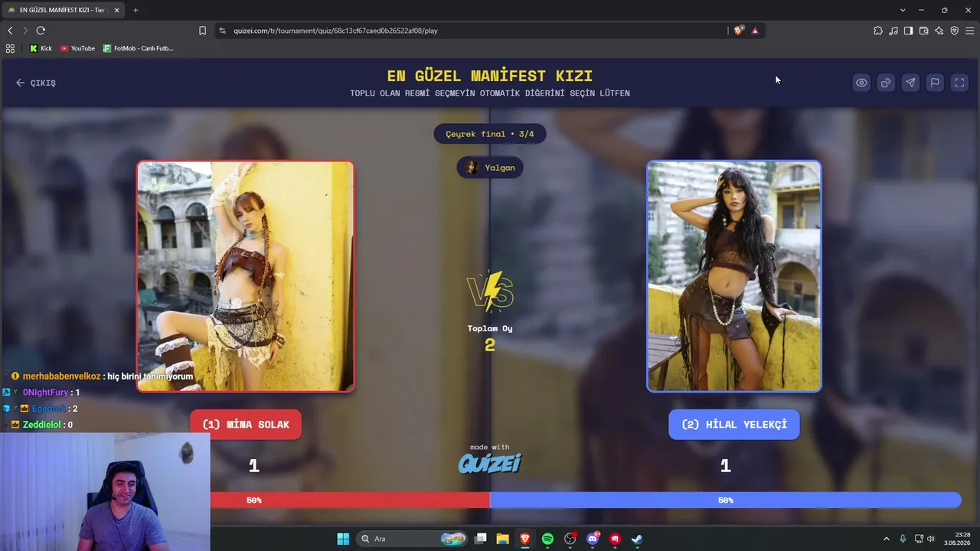Screen dimensions: 980x551
Task: Click the blue 50% vote bar
Action: tap(726, 500)
